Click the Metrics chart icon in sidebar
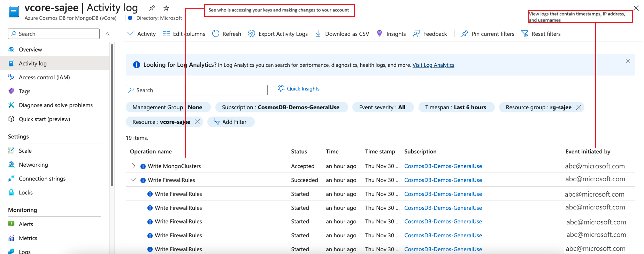 [x=11, y=238]
